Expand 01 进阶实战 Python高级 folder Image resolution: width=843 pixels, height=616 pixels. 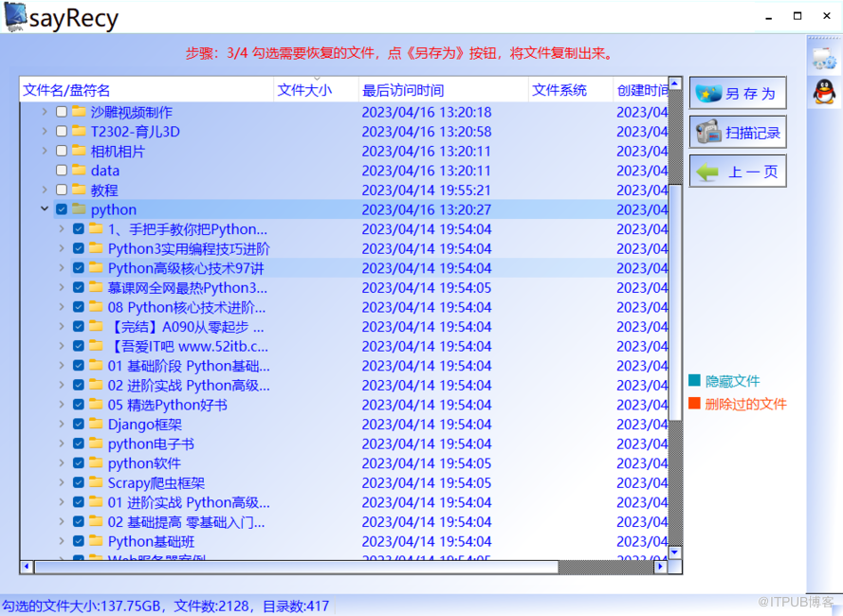click(62, 502)
